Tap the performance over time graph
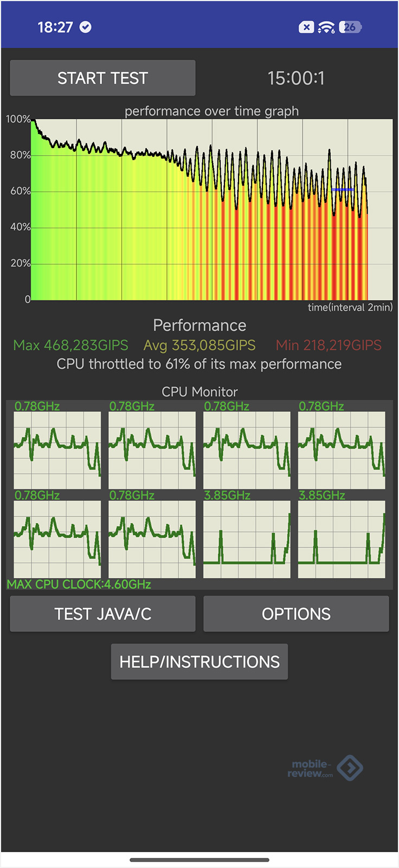Viewport: 399px width, 868px height. (x=211, y=209)
